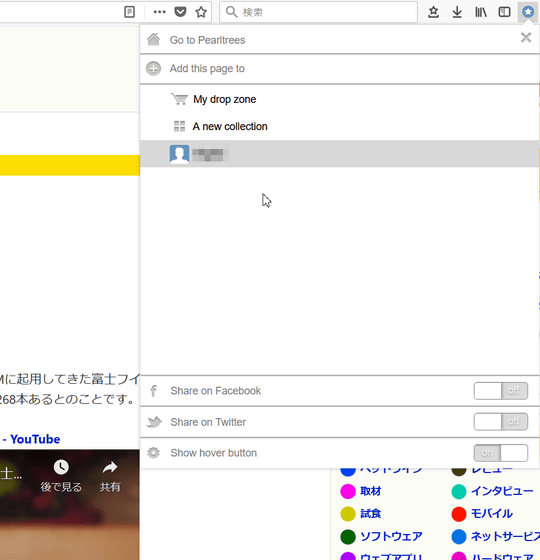
Task: Turn on Share on Facebook switch
Action: 501,391
